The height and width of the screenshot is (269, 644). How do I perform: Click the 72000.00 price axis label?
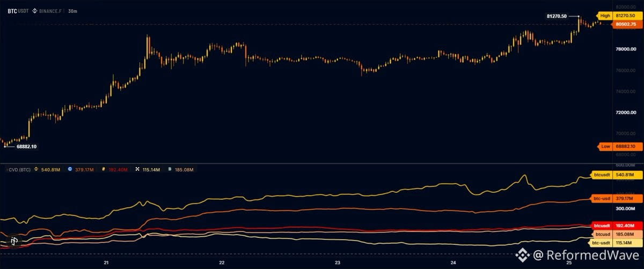pyautogui.click(x=625, y=113)
